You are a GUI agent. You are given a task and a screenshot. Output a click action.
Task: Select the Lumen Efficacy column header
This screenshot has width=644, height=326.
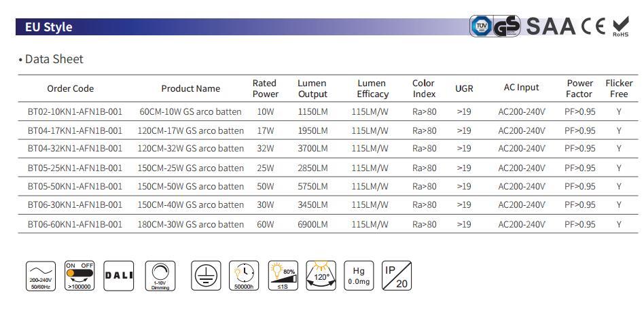[372, 88]
